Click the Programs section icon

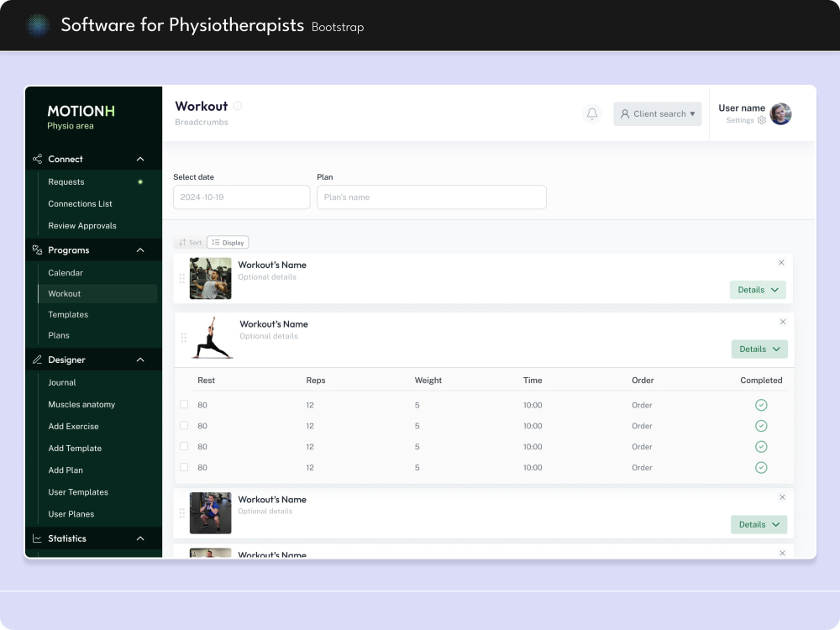(x=36, y=249)
